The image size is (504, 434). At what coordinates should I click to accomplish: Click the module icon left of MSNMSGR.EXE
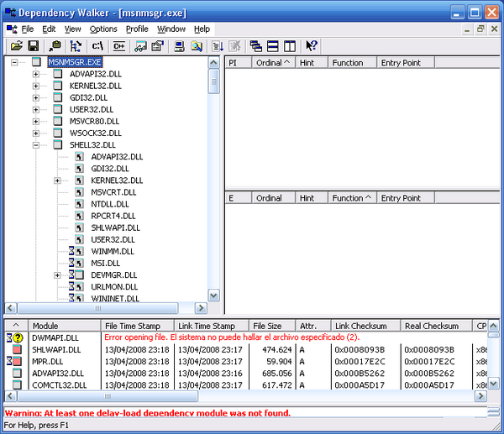(x=36, y=62)
